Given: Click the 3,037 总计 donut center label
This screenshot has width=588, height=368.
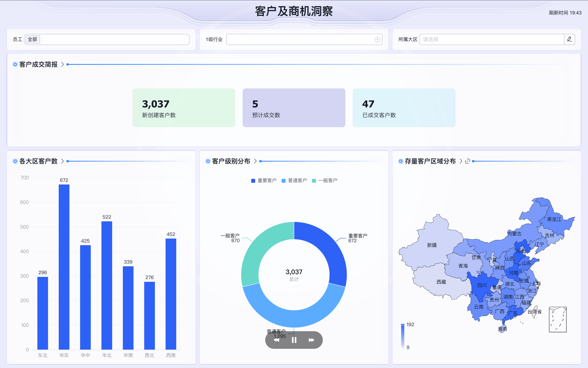Looking at the screenshot, I should (x=294, y=275).
